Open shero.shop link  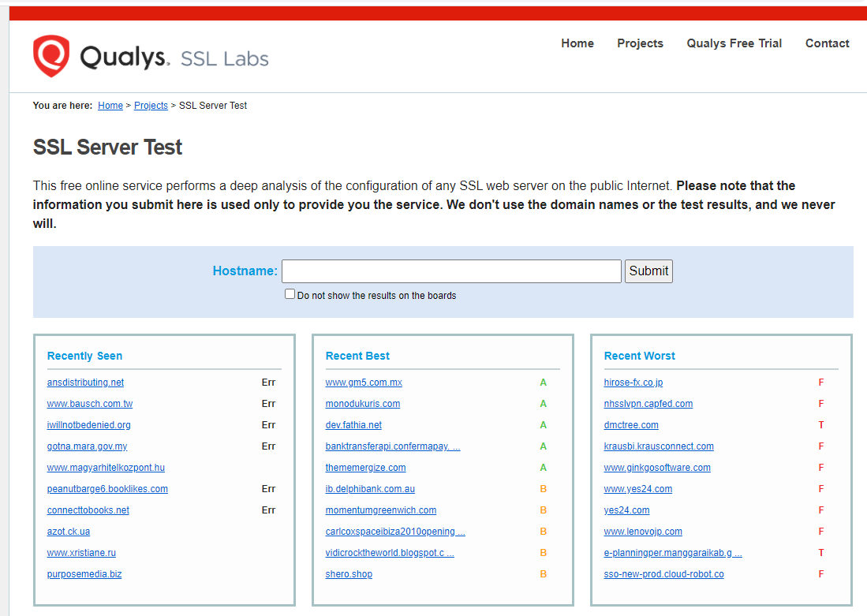coord(349,574)
